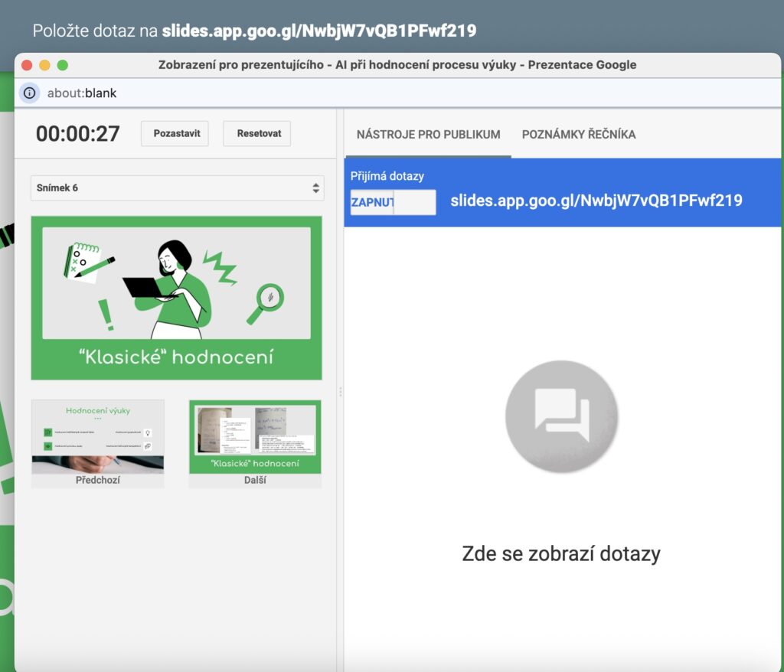Screen dimensions: 784x672
Task: Switch to NÁSTROJE PRO PUBLIKUM tab
Action: point(428,134)
